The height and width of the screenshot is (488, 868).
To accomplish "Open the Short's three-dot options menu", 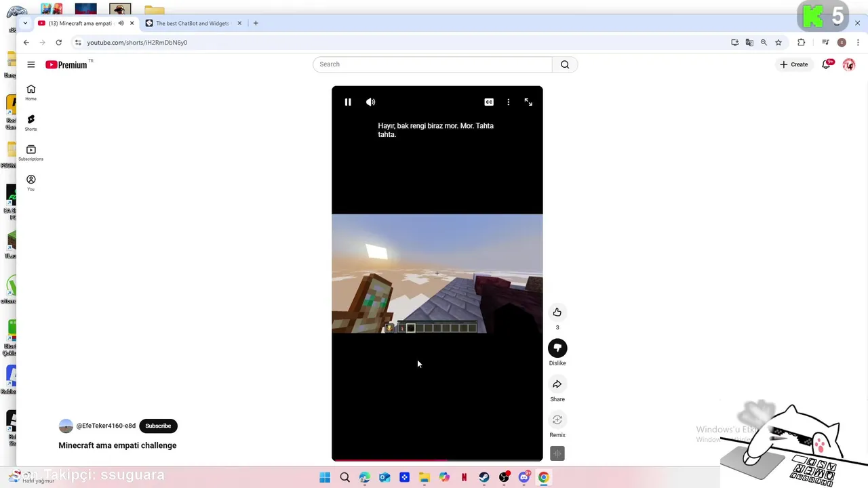I will tap(509, 102).
